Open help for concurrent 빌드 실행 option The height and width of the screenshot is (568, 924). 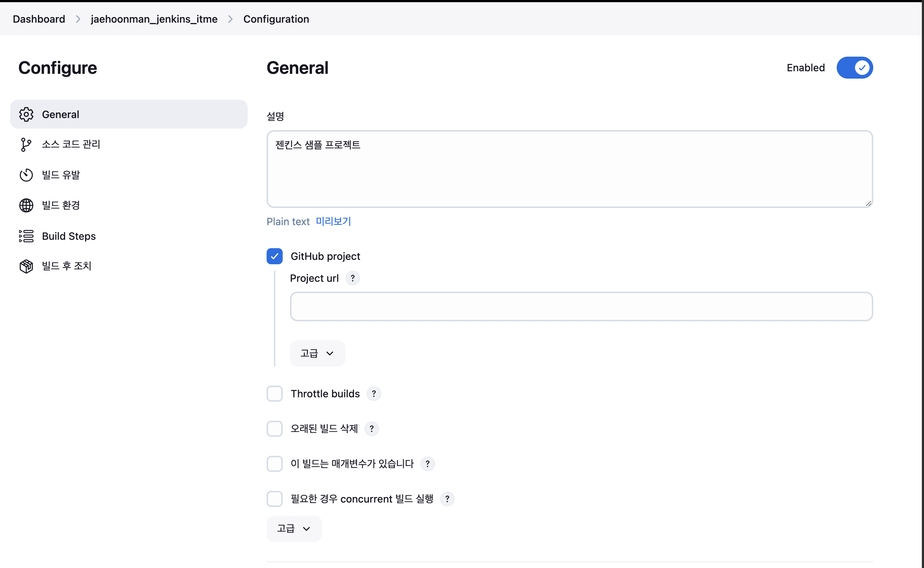click(x=447, y=499)
